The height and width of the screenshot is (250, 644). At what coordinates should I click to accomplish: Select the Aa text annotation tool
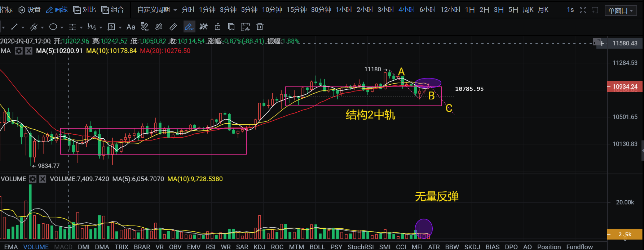(x=131, y=27)
